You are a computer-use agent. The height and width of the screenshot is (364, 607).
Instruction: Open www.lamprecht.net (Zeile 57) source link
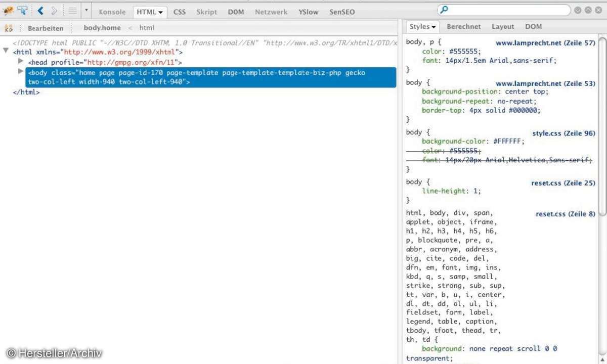point(545,43)
